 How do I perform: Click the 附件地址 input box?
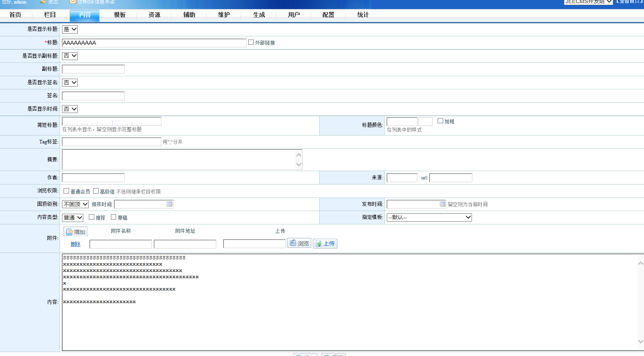[x=185, y=244]
